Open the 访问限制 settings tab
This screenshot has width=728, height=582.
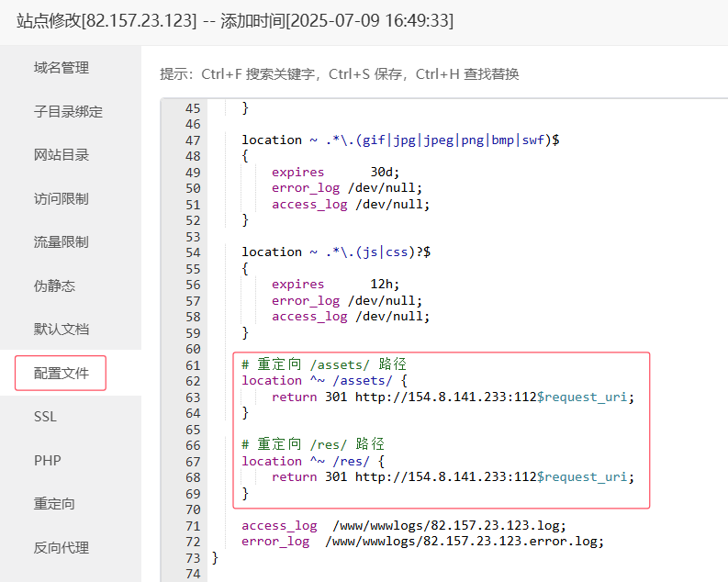62,199
